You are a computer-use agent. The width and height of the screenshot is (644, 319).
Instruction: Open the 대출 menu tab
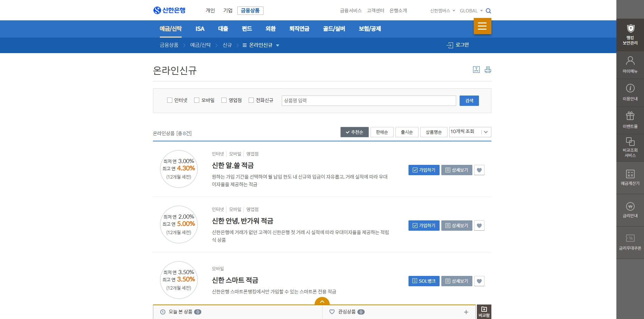click(223, 29)
